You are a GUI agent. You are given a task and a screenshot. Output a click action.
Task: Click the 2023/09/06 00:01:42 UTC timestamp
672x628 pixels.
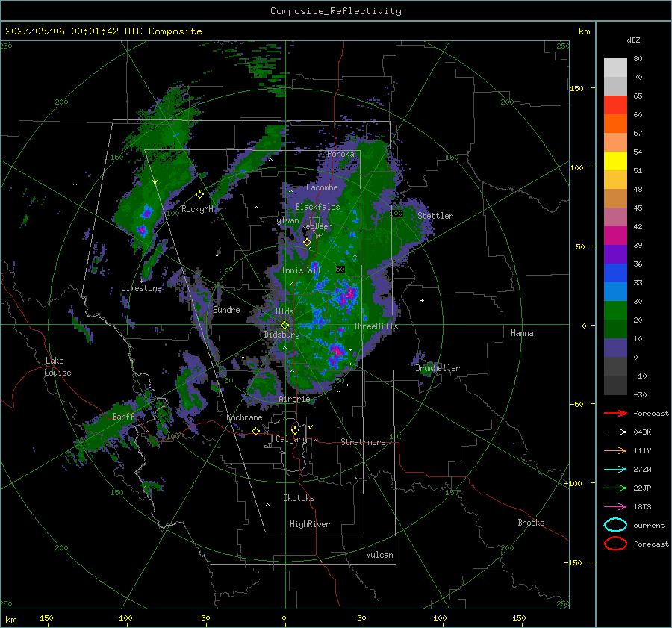coord(104,31)
